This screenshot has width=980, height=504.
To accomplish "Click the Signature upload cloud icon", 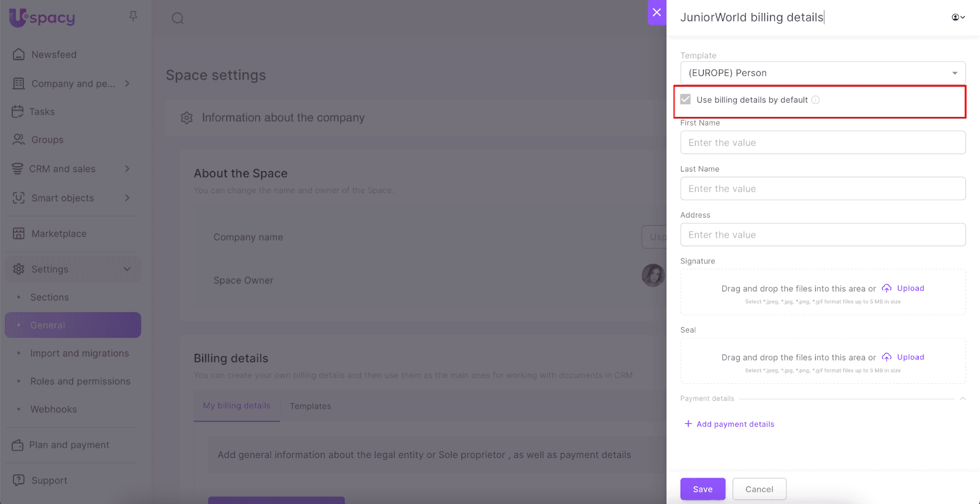I will 886,288.
